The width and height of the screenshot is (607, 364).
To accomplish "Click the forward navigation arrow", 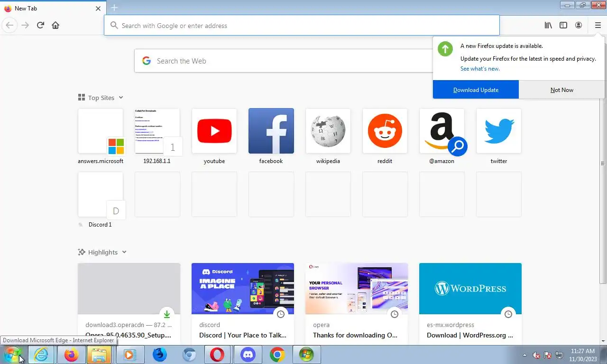I will point(25,25).
